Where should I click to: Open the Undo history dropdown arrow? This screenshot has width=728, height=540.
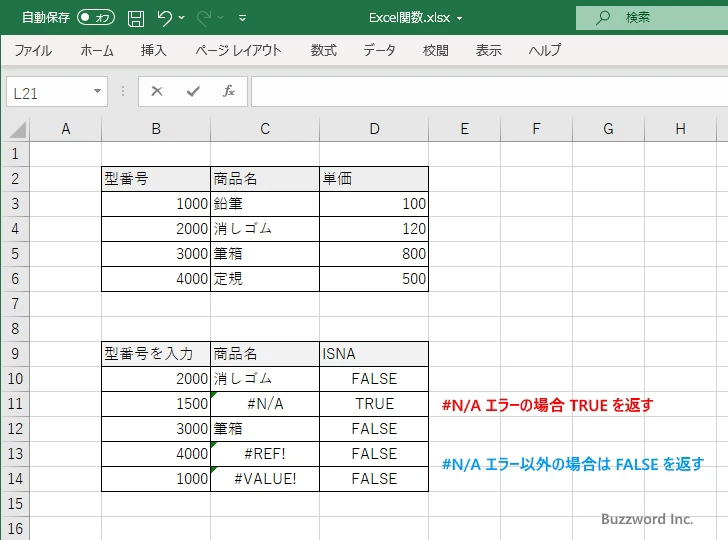coord(182,18)
